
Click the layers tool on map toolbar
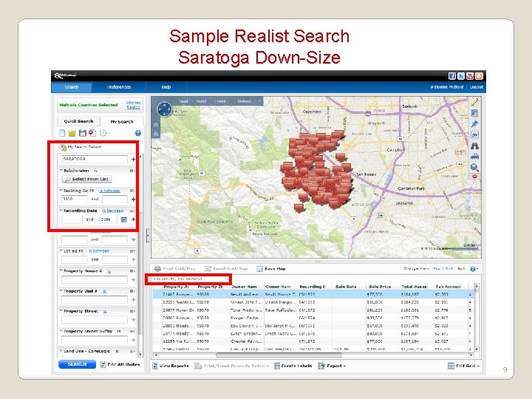(474, 113)
